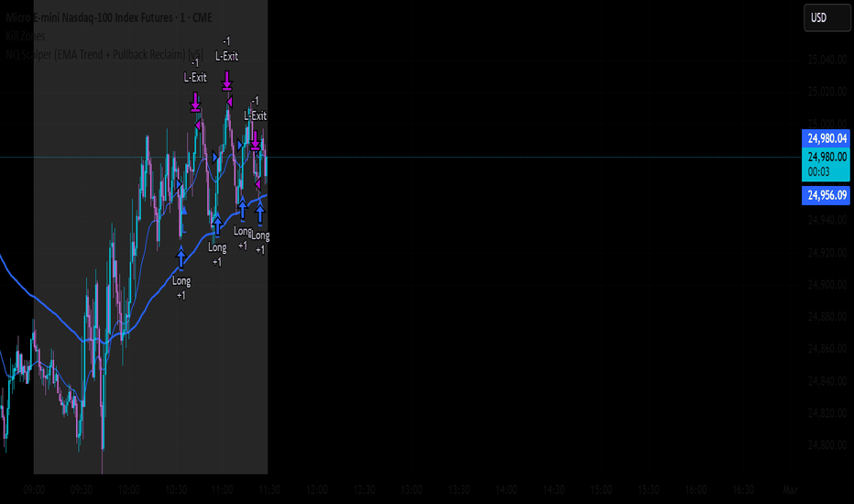Click the 10:00 time axis label
Screen dimensions: 854x504
tap(128, 490)
